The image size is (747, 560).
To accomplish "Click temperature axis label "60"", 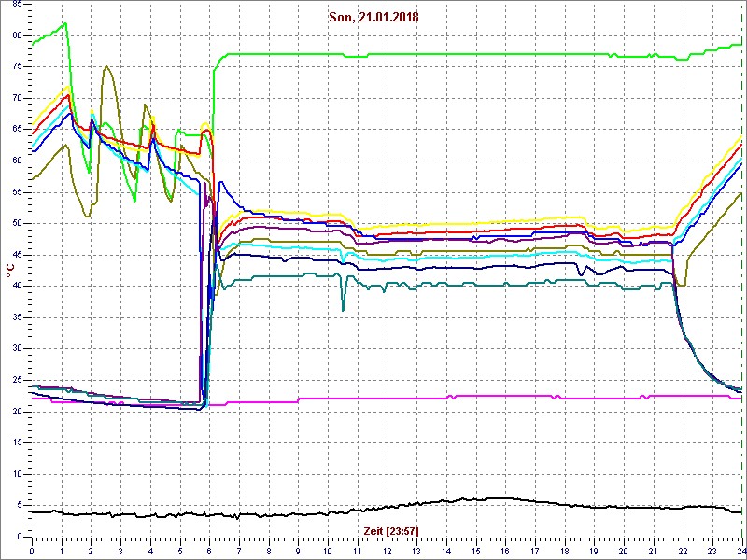I will (x=16, y=161).
